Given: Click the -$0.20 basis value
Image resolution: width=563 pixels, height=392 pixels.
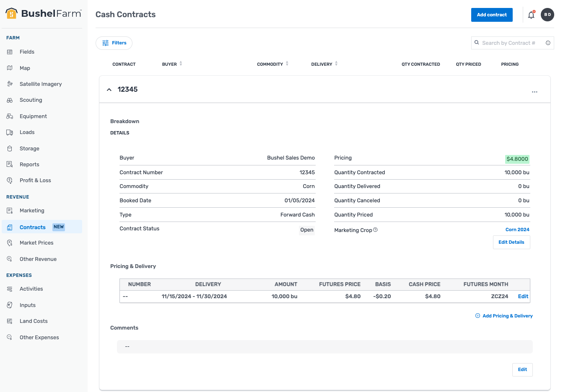Looking at the screenshot, I should [x=382, y=296].
